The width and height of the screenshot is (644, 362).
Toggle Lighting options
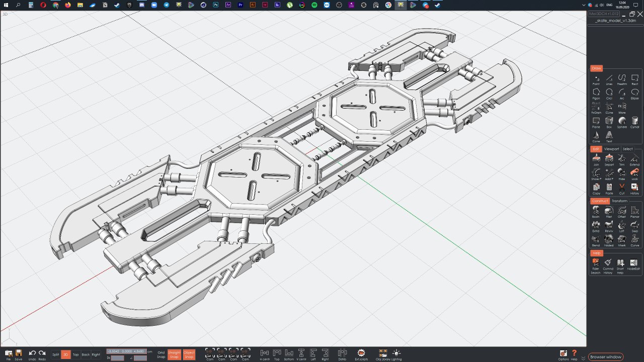[396, 355]
